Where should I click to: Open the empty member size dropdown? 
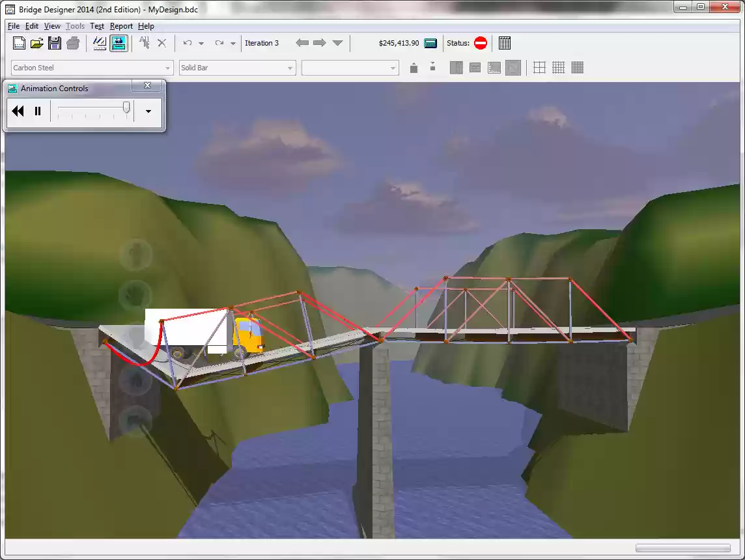(x=350, y=68)
